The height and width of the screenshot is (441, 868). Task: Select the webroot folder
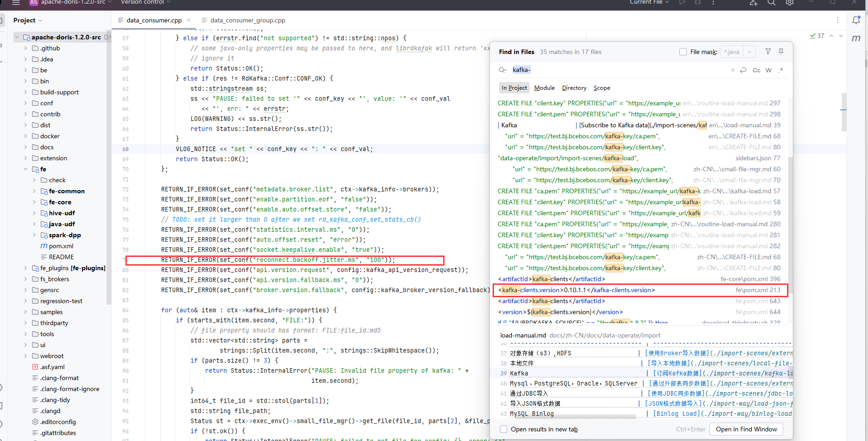[52, 356]
